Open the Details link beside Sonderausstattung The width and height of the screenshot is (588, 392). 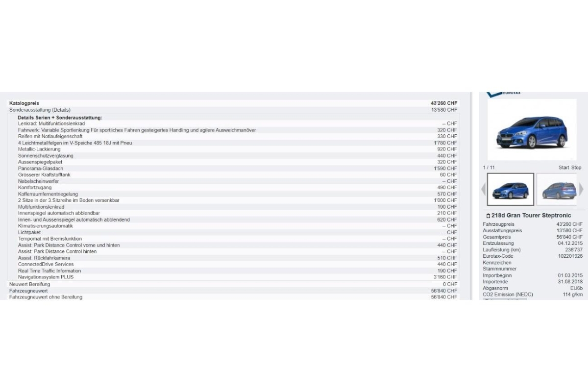(61, 110)
